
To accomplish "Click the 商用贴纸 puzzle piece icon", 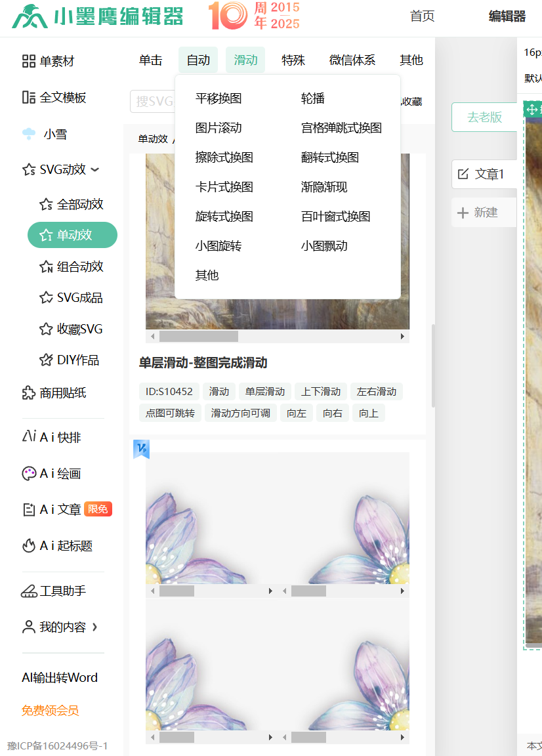I will coord(29,393).
